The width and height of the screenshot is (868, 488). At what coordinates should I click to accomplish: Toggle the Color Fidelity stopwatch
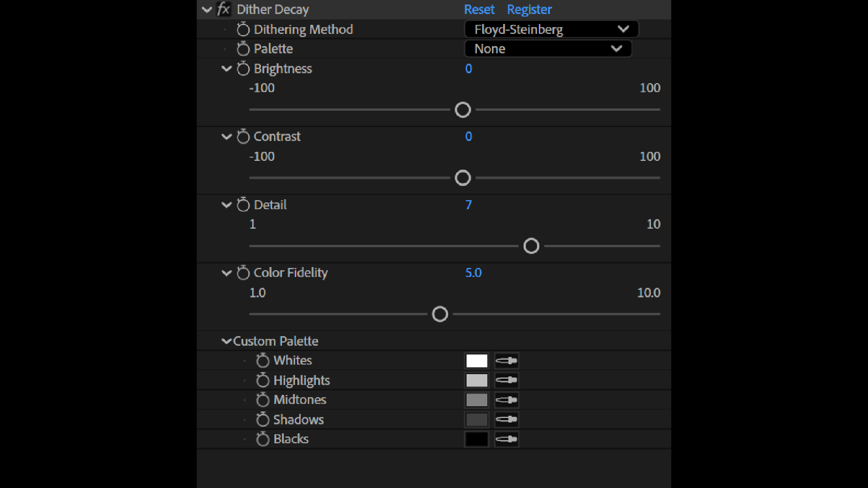click(x=243, y=273)
